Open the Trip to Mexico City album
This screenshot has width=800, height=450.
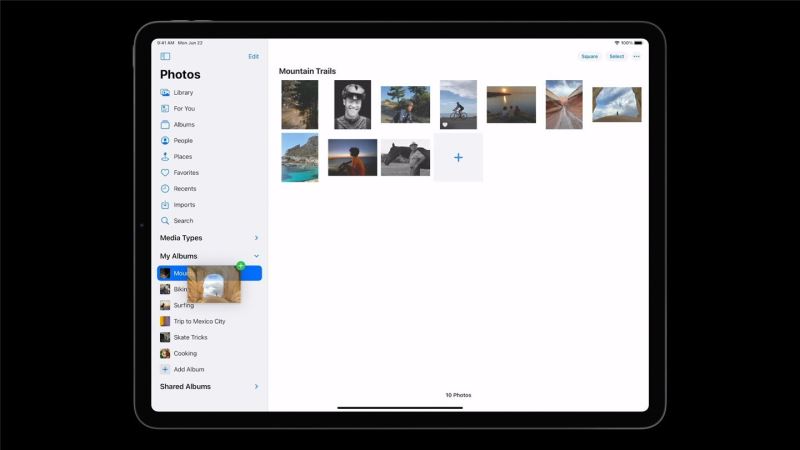coord(199,321)
